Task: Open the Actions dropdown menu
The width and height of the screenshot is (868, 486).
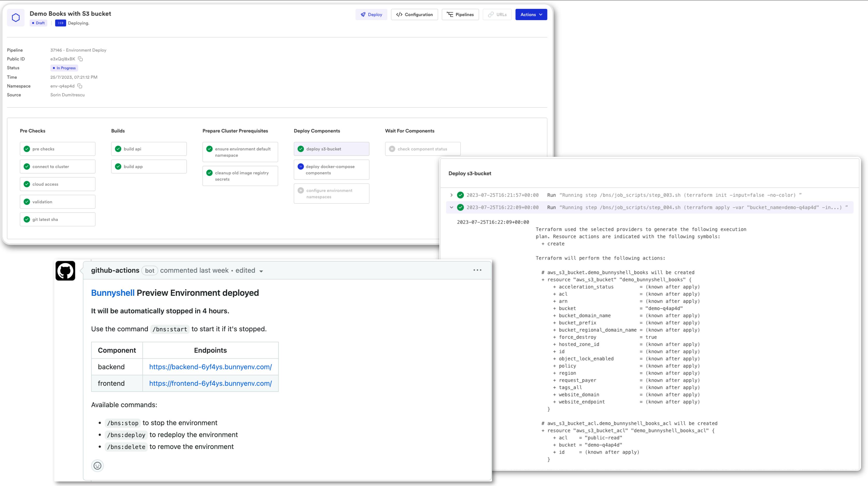Action: tap(531, 14)
